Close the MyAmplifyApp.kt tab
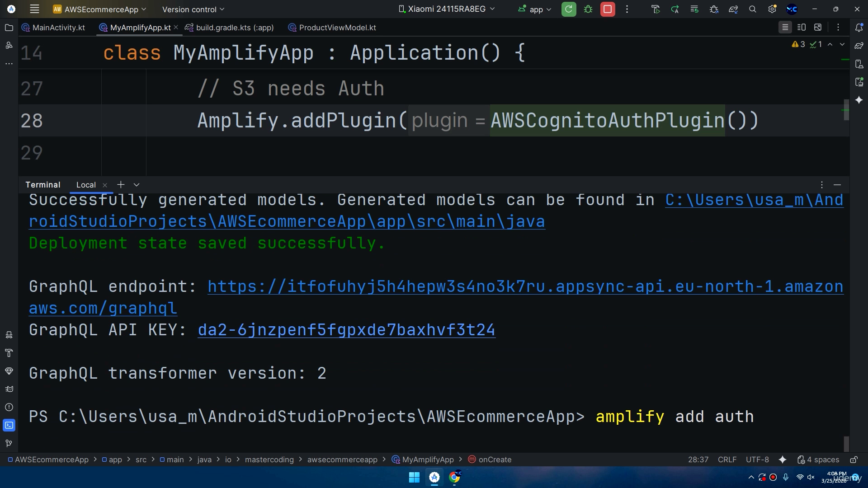 click(x=176, y=28)
